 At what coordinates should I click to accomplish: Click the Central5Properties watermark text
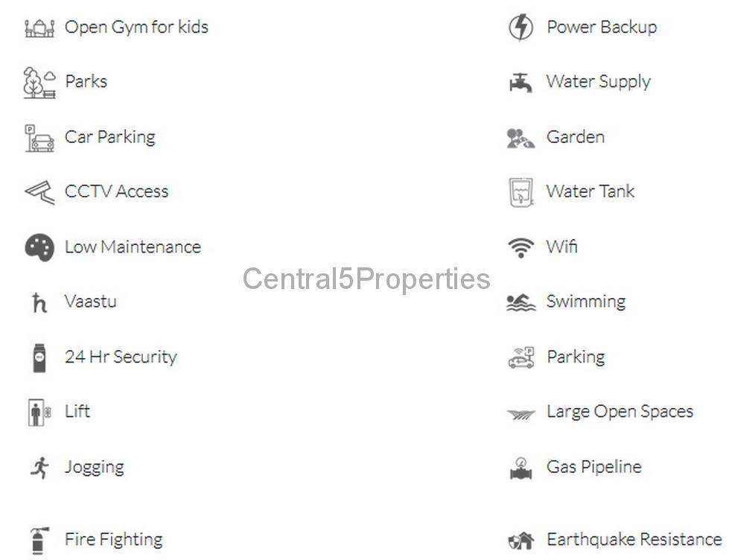tap(366, 279)
